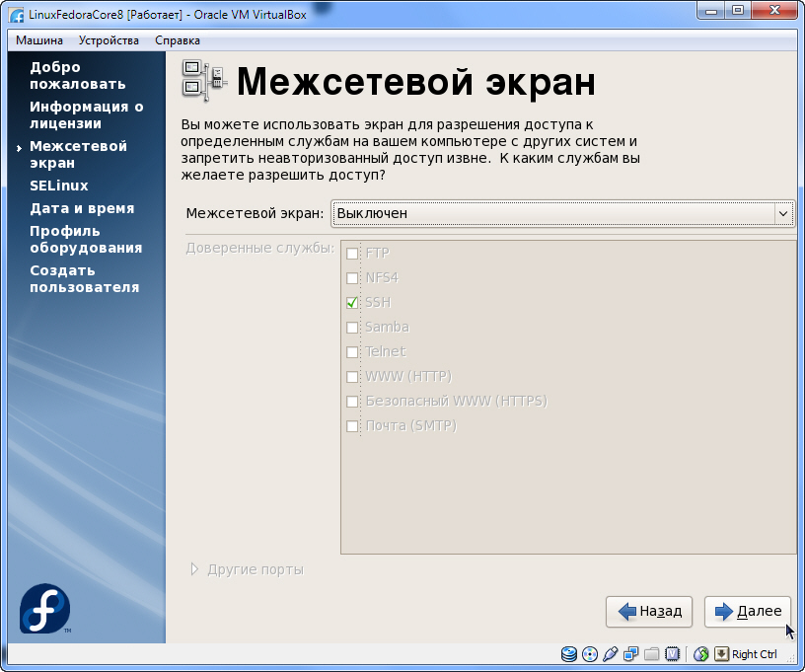
Task: Toggle the Telnet trusted service checkbox
Action: click(x=352, y=351)
